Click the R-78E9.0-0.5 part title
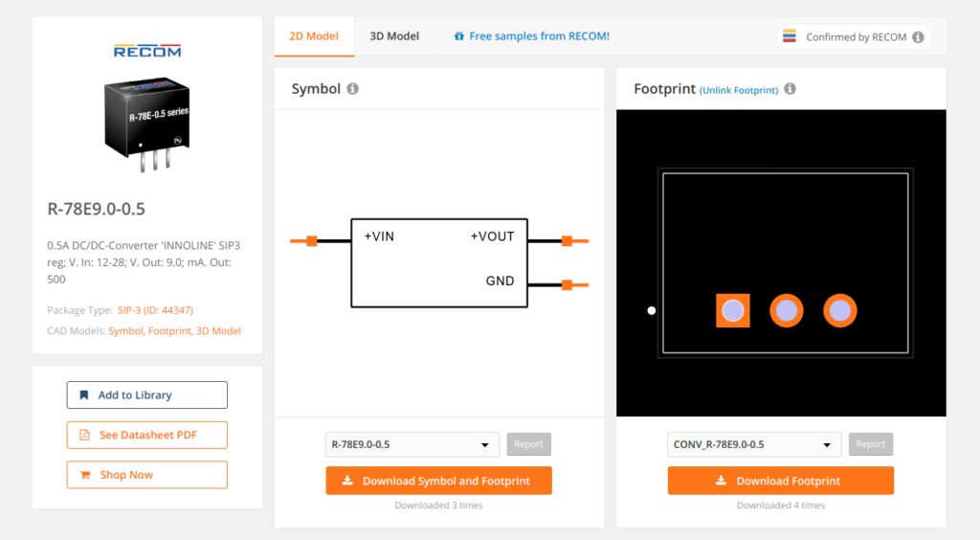The image size is (980, 540). coord(97,209)
